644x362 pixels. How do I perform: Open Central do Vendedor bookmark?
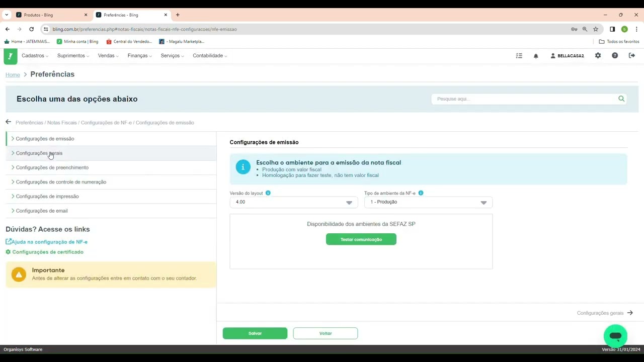[x=129, y=42]
